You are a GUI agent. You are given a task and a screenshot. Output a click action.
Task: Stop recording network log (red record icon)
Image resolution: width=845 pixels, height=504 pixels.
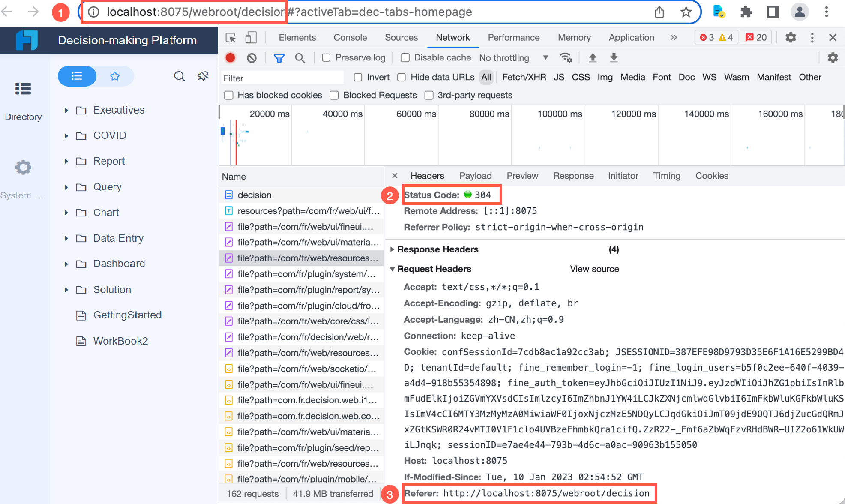pyautogui.click(x=230, y=57)
